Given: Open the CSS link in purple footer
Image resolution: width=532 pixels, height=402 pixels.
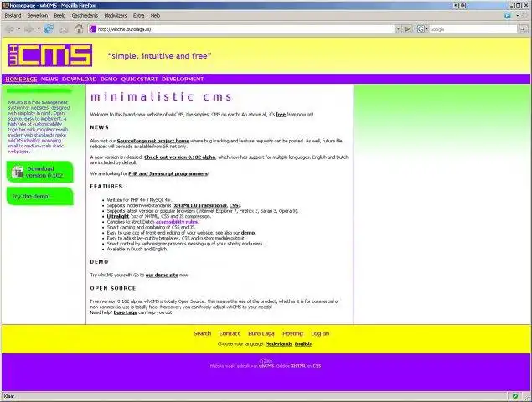Looking at the screenshot, I should 317,366.
